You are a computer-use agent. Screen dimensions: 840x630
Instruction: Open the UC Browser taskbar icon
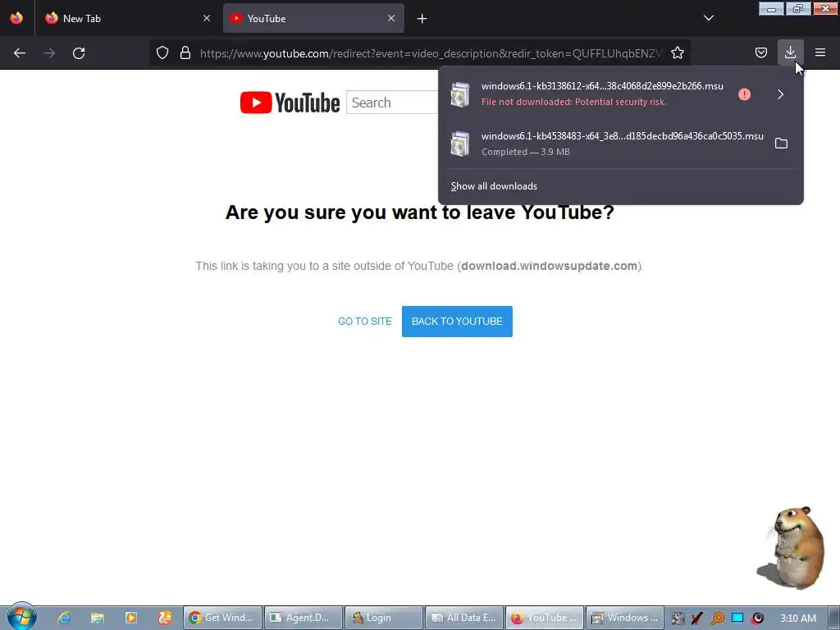(x=165, y=618)
